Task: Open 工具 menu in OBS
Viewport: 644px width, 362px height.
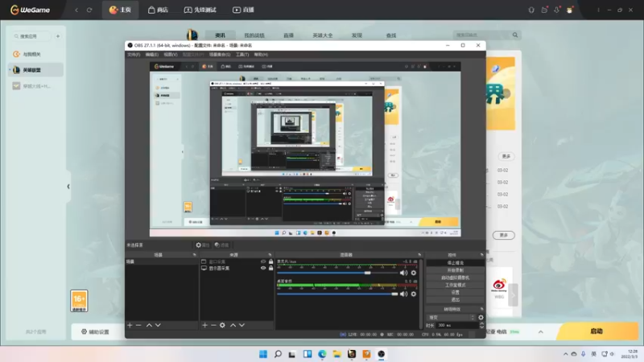Action: pyautogui.click(x=242, y=55)
